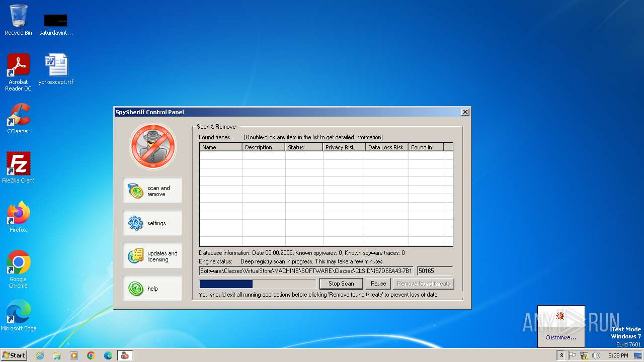Click Remove found threats button

click(x=423, y=284)
